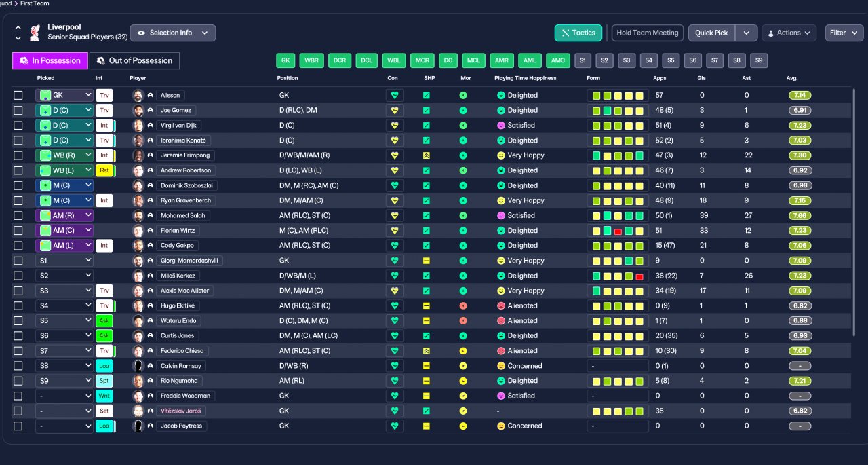Click Florian Wirtz's form squares
The image size is (868, 465).
(x=618, y=231)
